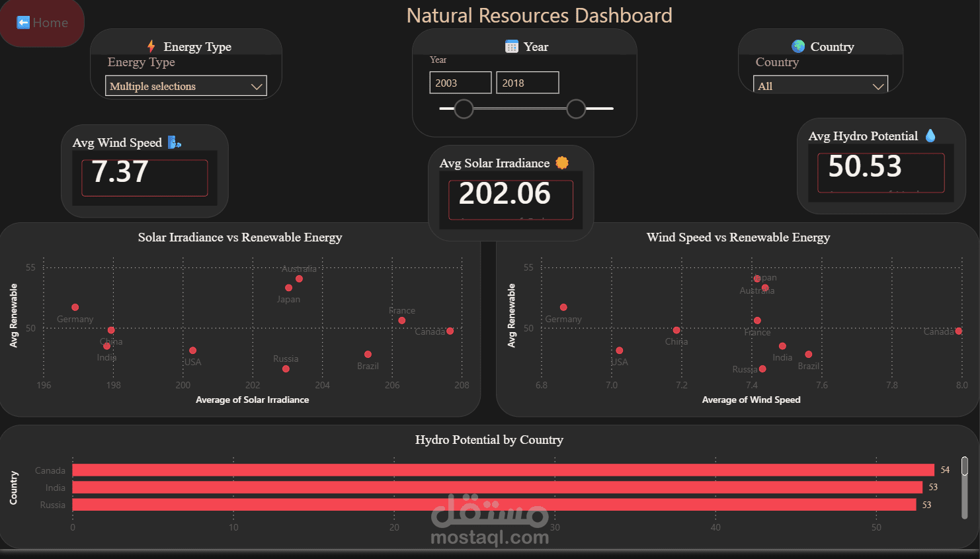Click the Germany point in Solar Irradiance scatter
980x559 pixels.
[75, 308]
